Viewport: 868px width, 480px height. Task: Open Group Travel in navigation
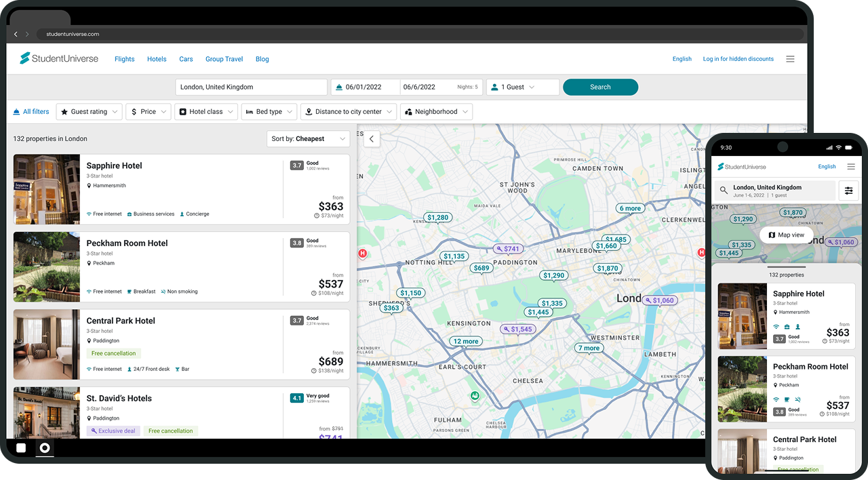pyautogui.click(x=224, y=59)
